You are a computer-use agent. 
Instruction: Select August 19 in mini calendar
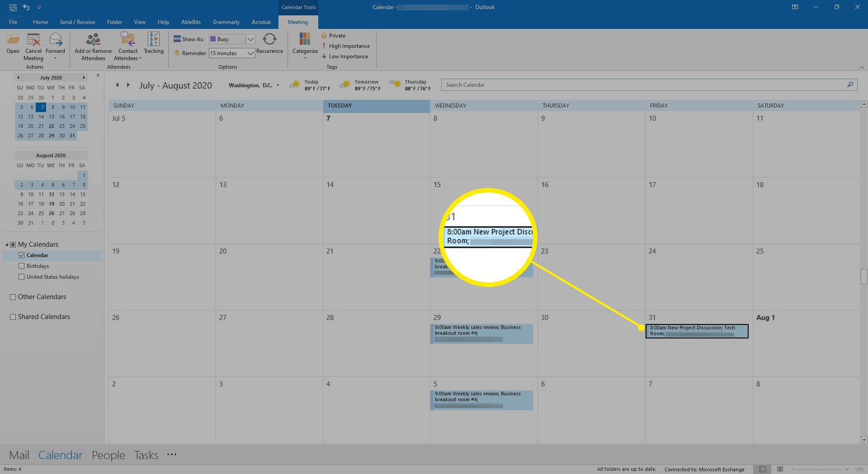[x=52, y=204]
